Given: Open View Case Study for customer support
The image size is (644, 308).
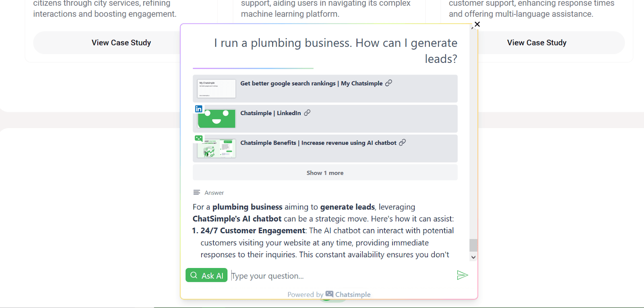Looking at the screenshot, I should (x=537, y=43).
